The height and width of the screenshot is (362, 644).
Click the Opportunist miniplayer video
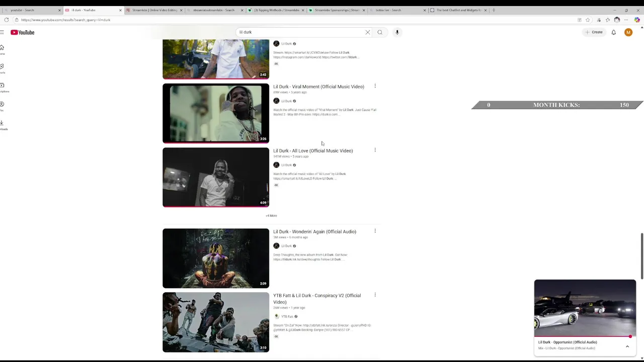tap(585, 308)
